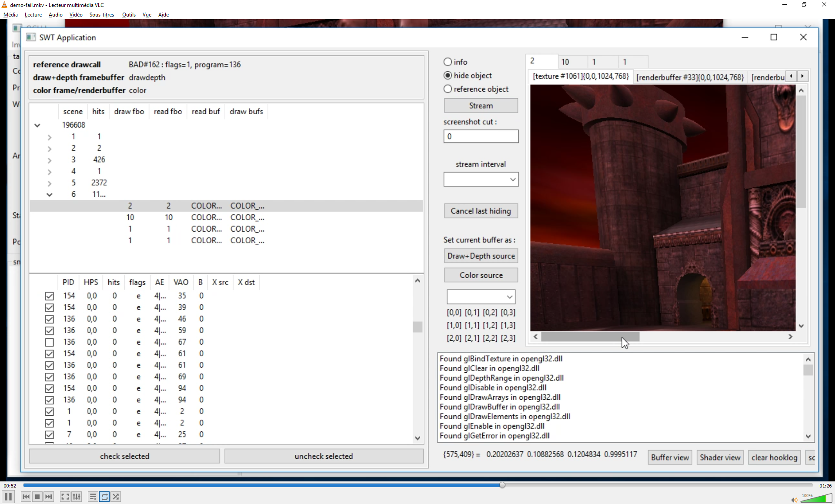This screenshot has height=504, width=835.
Task: Show the playlist panel
Action: [x=93, y=497]
